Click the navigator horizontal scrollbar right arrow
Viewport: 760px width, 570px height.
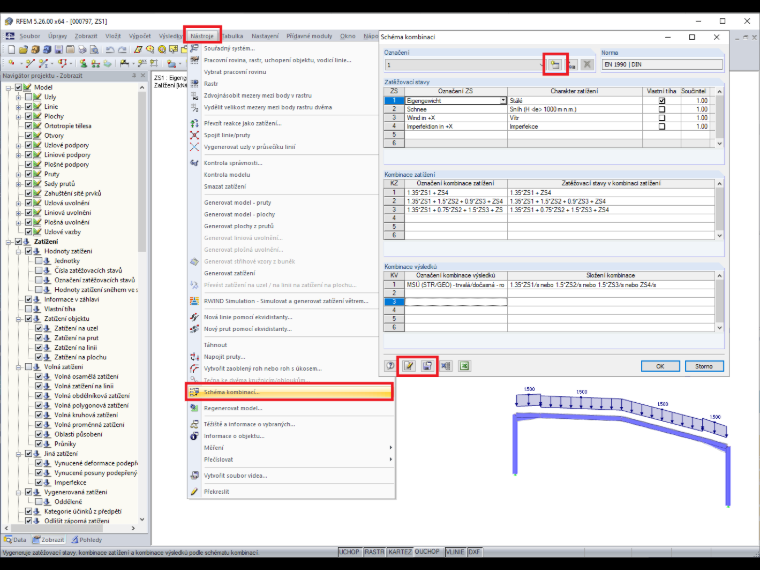(x=133, y=528)
